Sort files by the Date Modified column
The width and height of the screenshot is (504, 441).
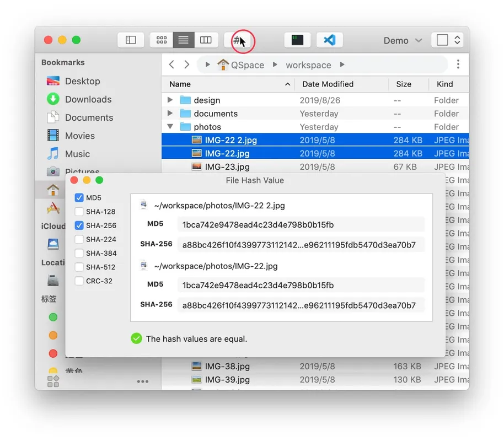click(328, 84)
